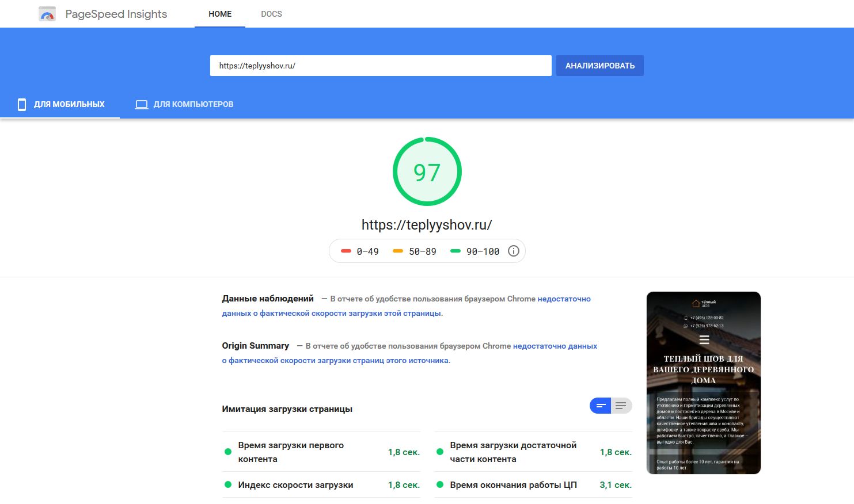This screenshot has height=504, width=854.
Task: Click the mobile page screenshot thumbnail
Action: pos(704,383)
